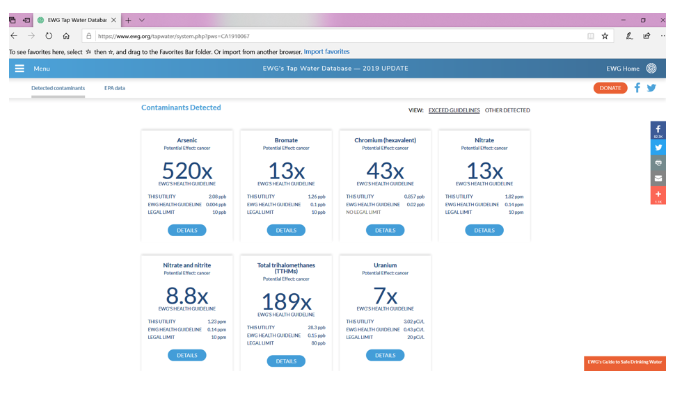Click the header Twitter bird icon
The height and width of the screenshot is (397, 694).
coord(651,88)
